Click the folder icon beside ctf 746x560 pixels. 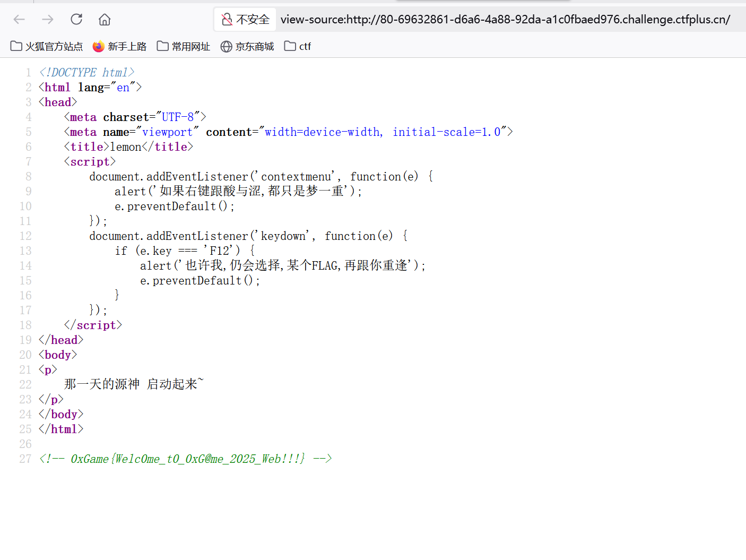pyautogui.click(x=290, y=46)
